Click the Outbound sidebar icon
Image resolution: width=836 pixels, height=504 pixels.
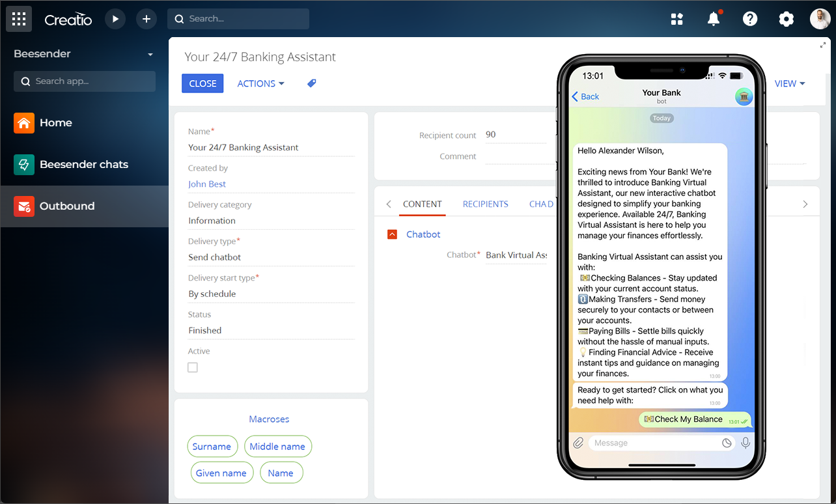click(24, 206)
